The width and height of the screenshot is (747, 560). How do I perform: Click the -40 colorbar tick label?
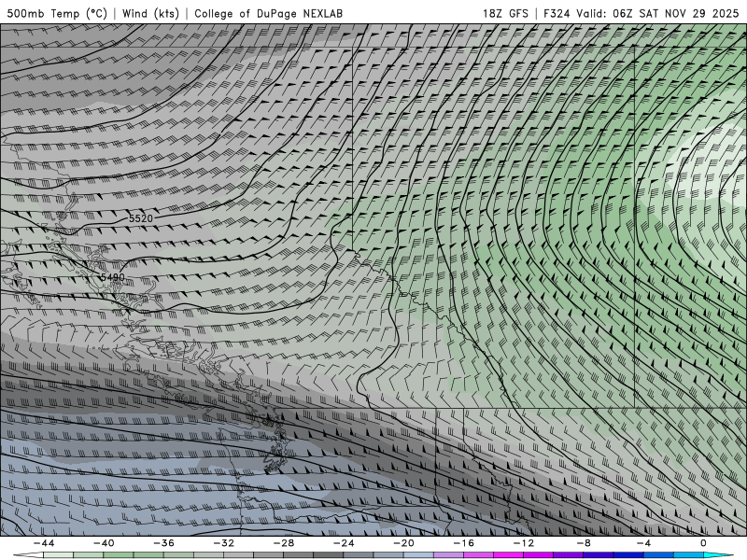pyautogui.click(x=104, y=543)
